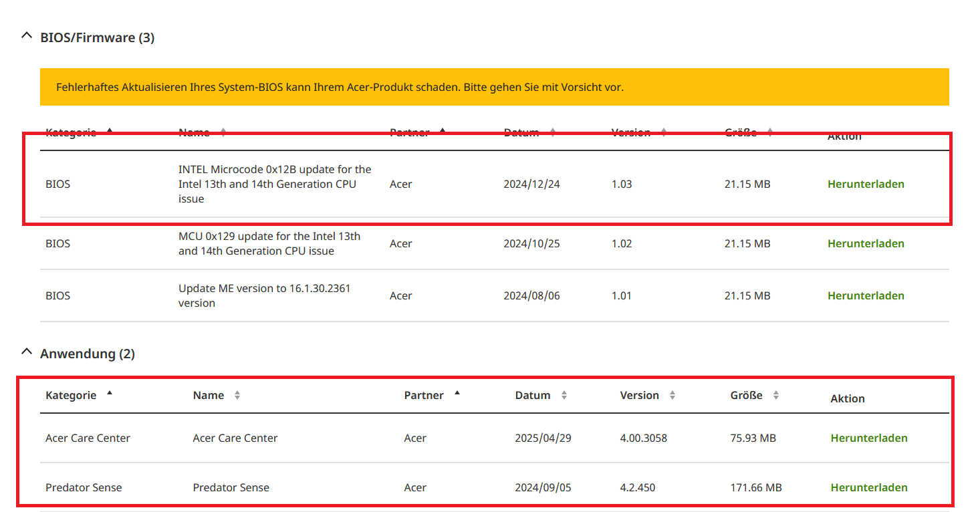
Task: Click sort arrows beside Größe in BIOS table
Action: 770,132
